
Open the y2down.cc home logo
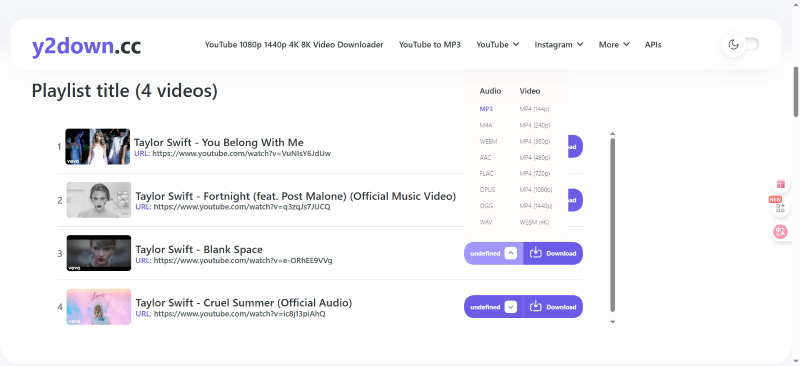(x=86, y=46)
